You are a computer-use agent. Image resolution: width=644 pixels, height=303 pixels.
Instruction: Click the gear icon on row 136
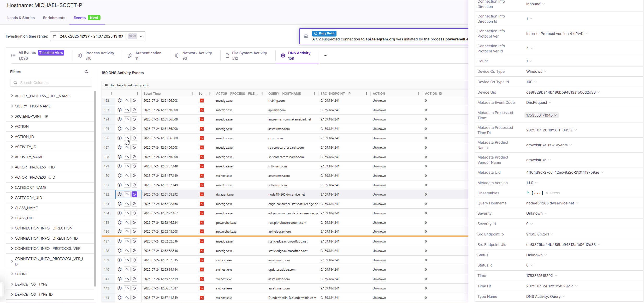119,231
